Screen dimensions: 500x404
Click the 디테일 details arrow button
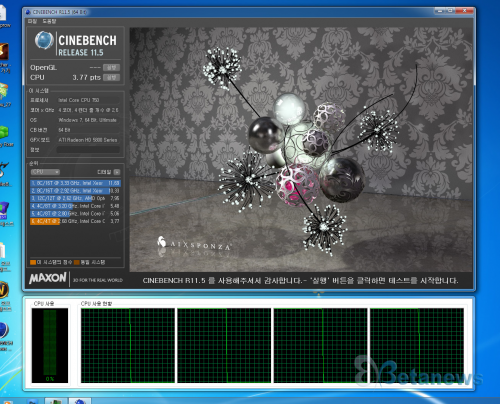tap(117, 172)
